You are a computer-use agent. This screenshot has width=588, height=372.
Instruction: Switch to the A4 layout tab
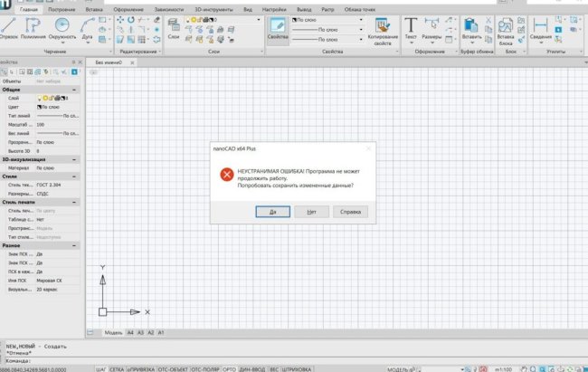pos(130,332)
